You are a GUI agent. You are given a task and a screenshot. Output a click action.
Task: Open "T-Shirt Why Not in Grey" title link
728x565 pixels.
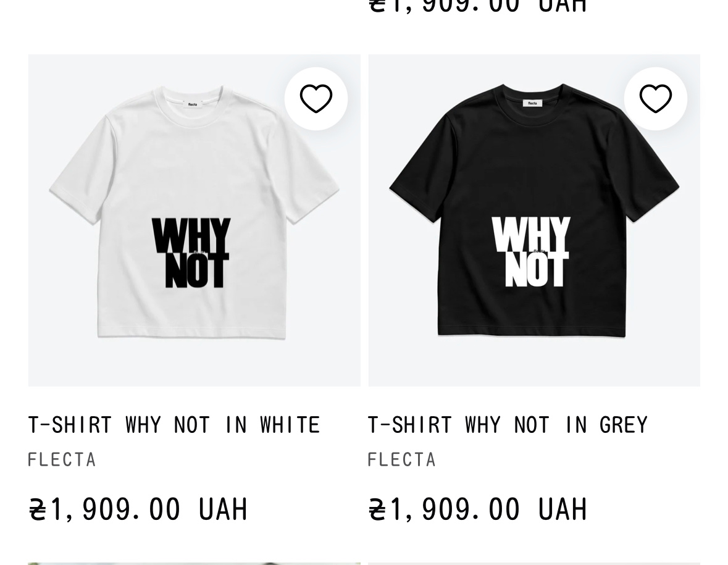507,425
